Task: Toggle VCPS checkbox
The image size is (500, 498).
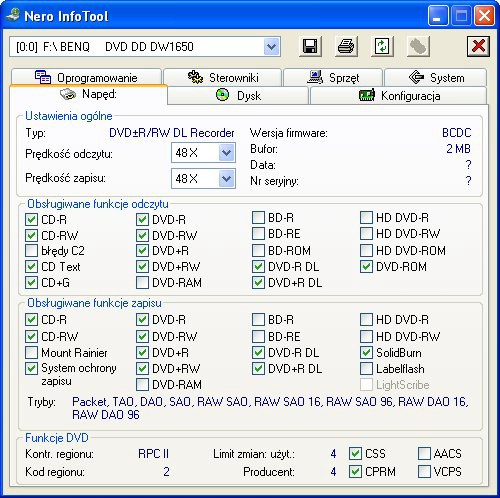Action: [x=424, y=471]
